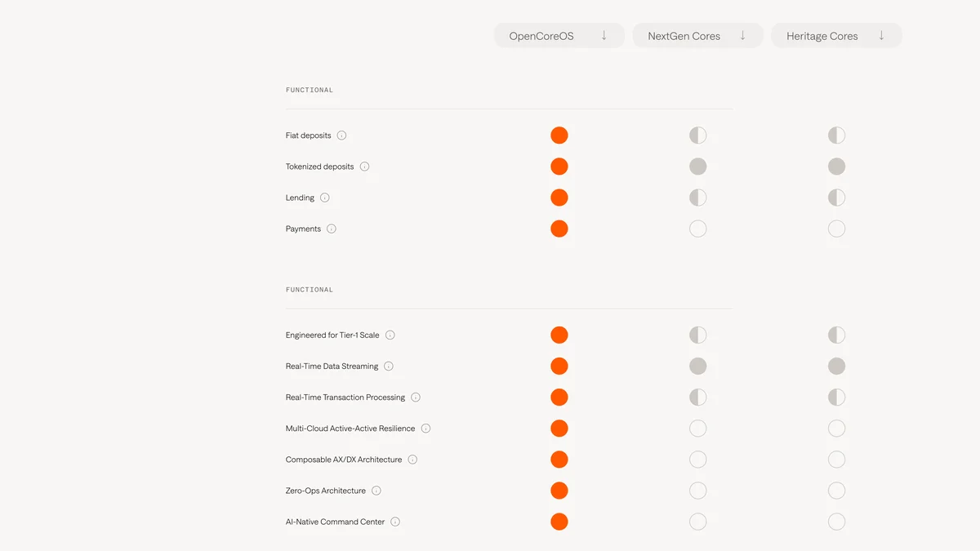Expand the OpenCoreOS dropdown
Screen dimensions: 980x551
559,36
